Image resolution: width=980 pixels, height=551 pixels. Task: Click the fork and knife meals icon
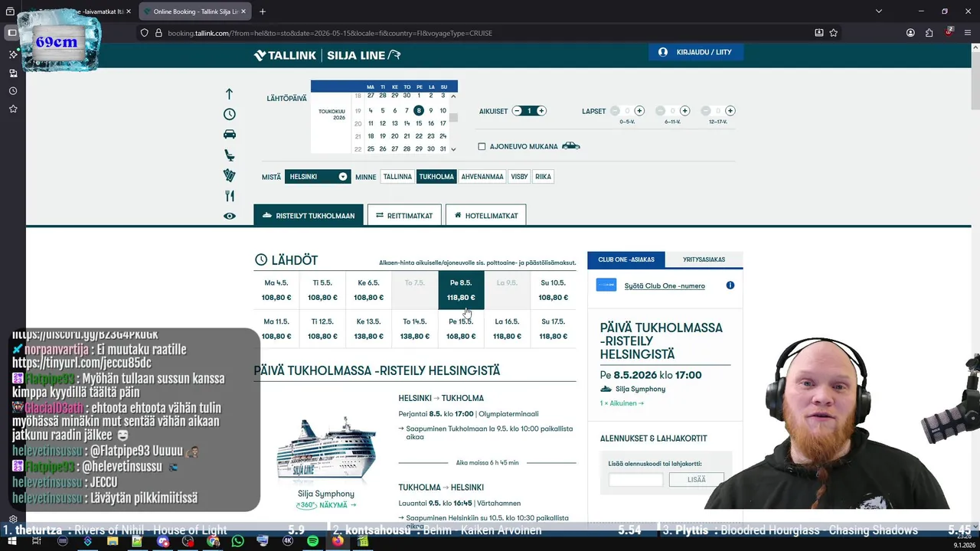229,196
